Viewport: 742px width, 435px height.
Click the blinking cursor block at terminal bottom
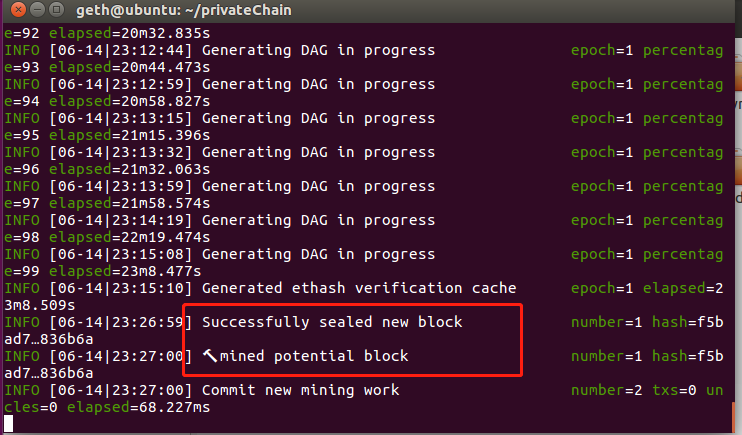tap(9, 424)
